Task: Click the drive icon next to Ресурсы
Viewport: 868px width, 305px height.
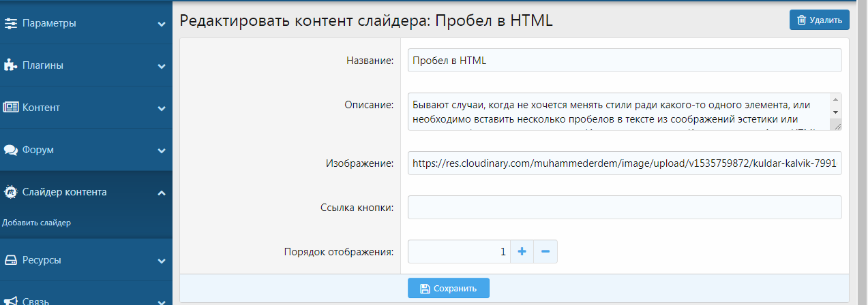Action: (x=11, y=260)
